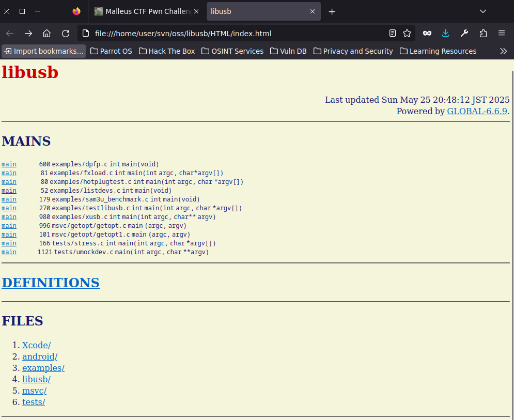The image size is (514, 420).
Task: Bookmark this page with the star
Action: point(407,33)
